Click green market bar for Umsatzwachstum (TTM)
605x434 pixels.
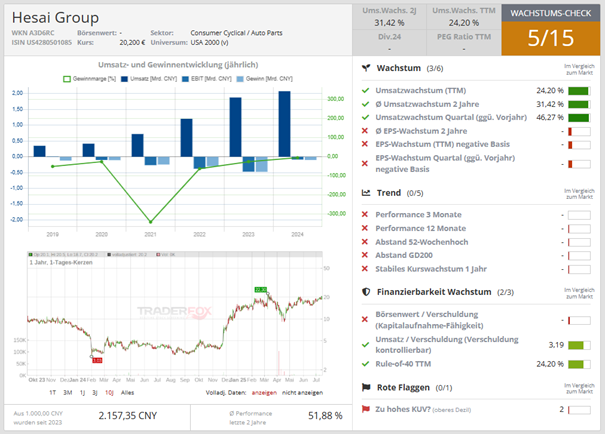pyautogui.click(x=579, y=91)
